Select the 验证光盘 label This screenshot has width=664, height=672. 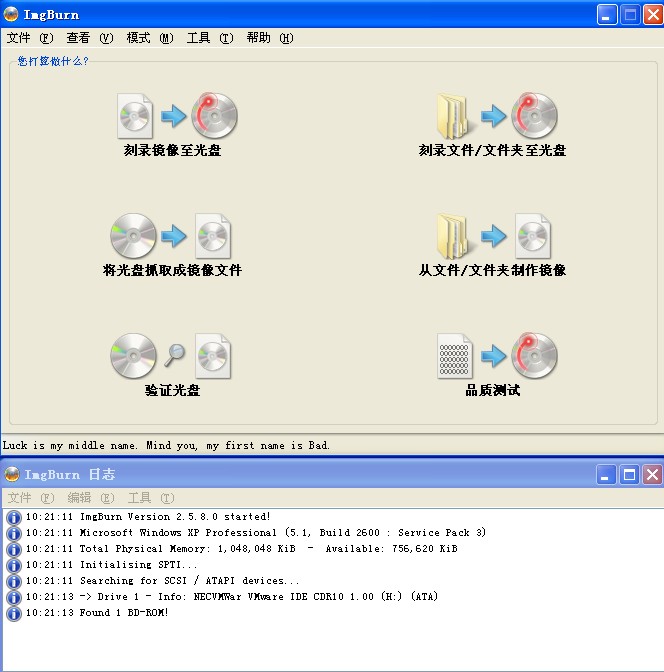point(172,390)
